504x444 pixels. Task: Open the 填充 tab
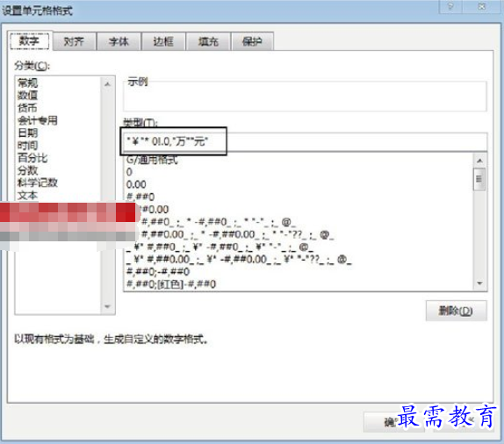(x=208, y=41)
